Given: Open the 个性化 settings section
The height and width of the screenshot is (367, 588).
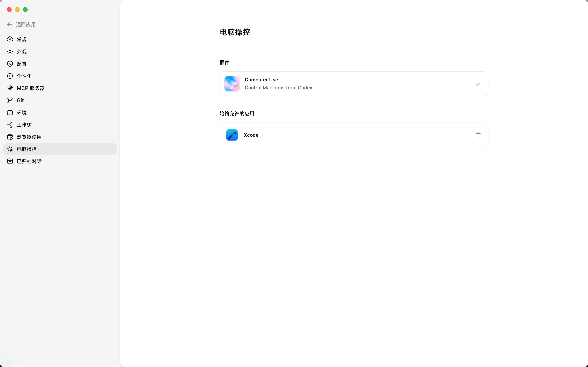Looking at the screenshot, I should [24, 76].
